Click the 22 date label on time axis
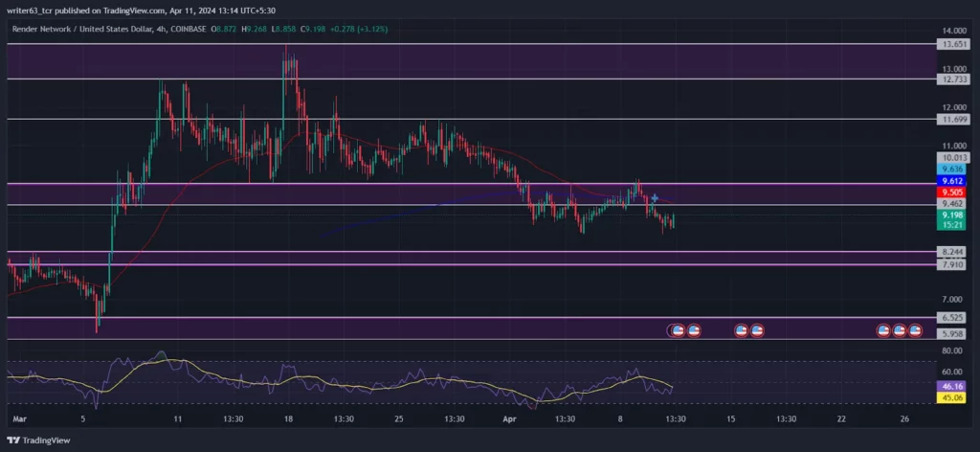980x452 pixels. [x=842, y=418]
